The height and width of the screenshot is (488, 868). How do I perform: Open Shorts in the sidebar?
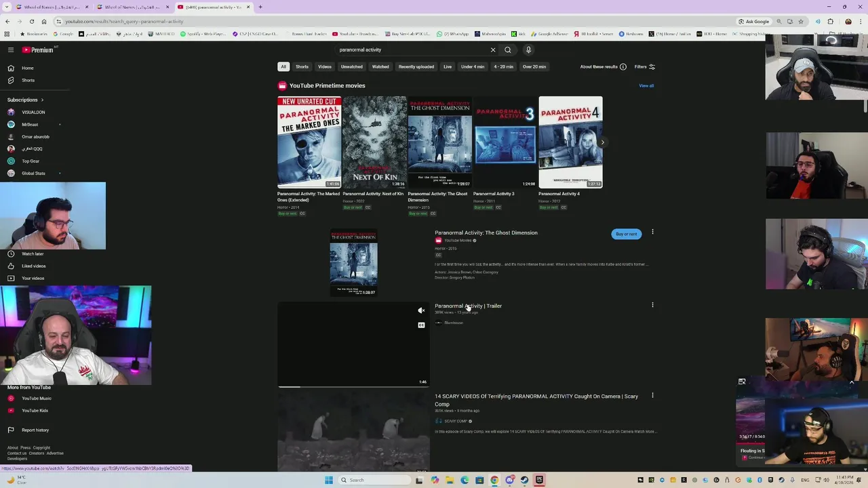point(28,80)
